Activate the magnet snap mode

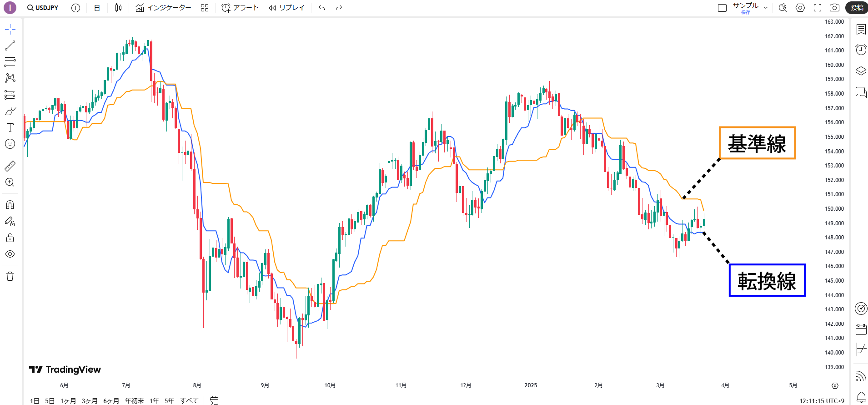10,205
